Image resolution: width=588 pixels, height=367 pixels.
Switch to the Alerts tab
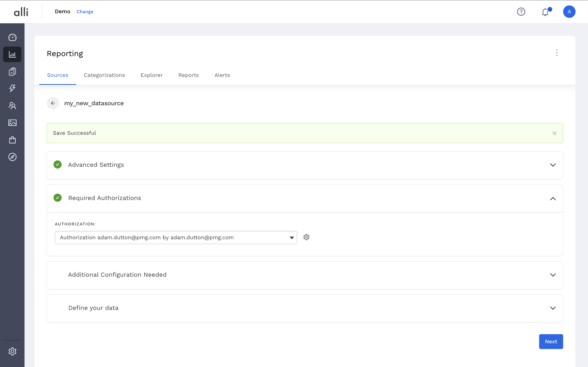click(x=222, y=75)
